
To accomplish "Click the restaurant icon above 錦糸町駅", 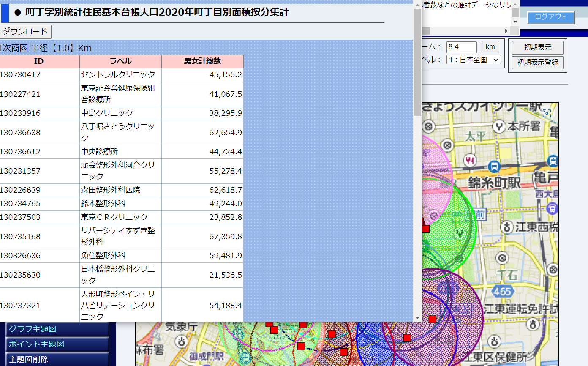I will coord(470,160).
